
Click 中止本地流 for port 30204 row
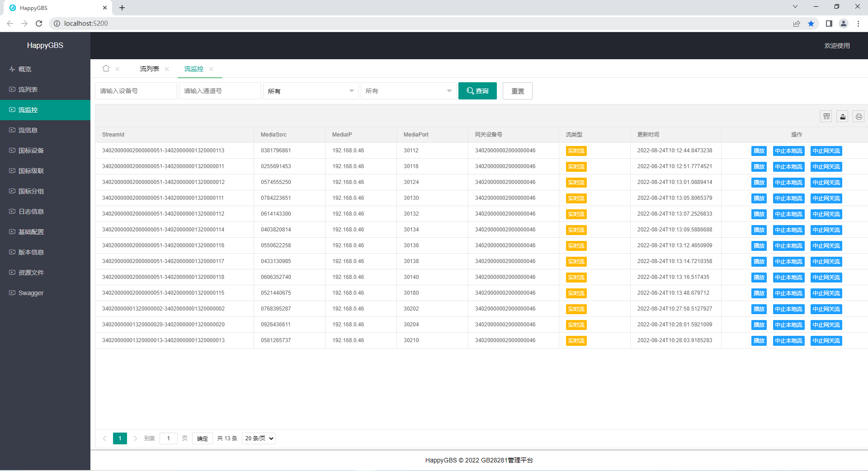point(788,325)
